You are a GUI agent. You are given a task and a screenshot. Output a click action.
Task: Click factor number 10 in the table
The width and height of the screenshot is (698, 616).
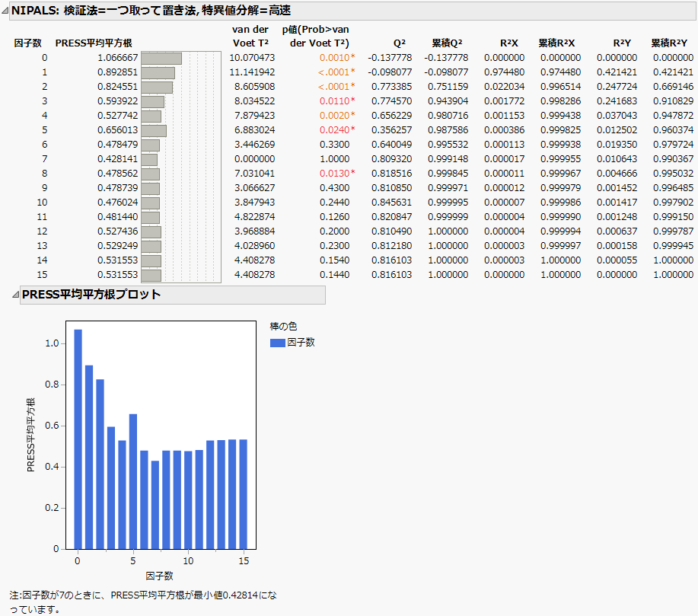(x=42, y=203)
